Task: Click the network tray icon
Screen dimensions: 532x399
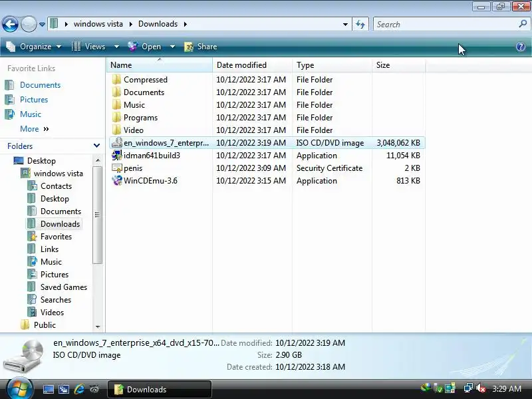Action: click(468, 388)
